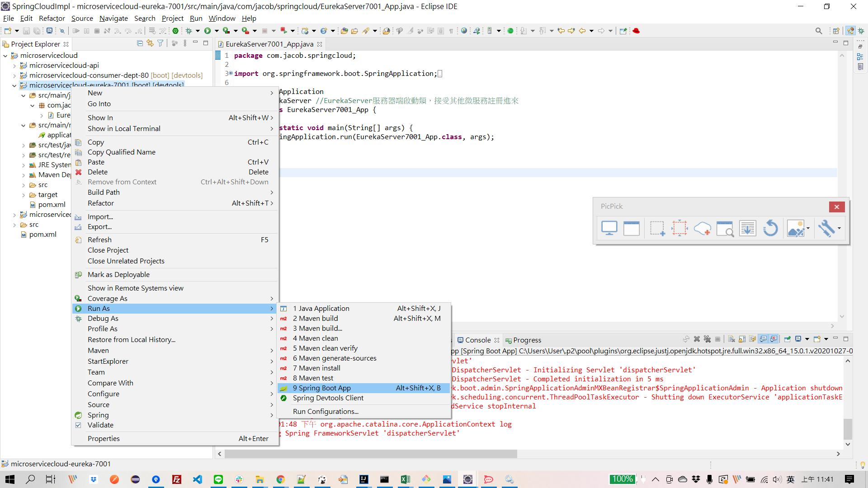Click the console horizontal scrollbar thumb

tap(371, 454)
